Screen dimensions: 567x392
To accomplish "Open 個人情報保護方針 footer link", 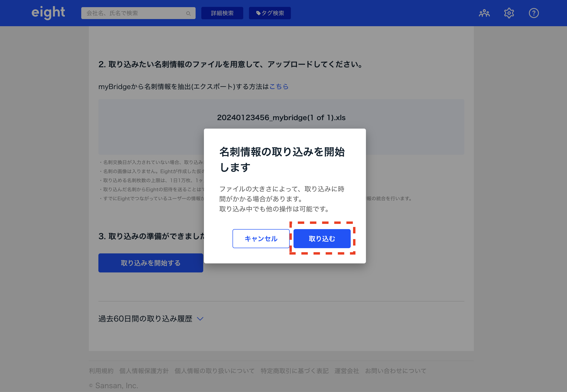I will (144, 371).
